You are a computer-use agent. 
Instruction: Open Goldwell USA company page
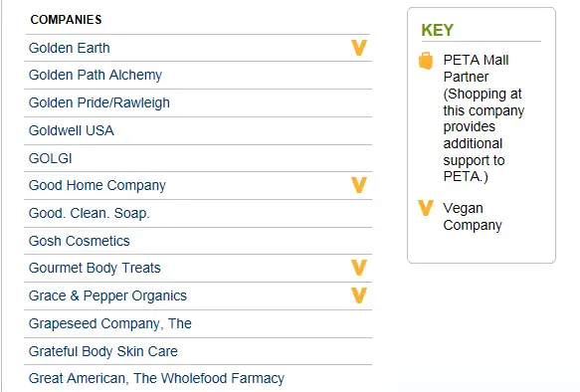point(72,130)
